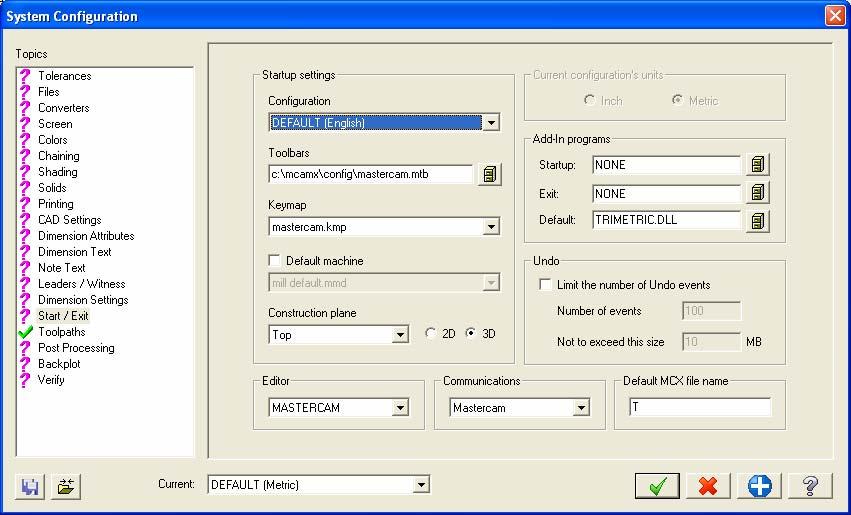The image size is (851, 515).
Task: Select the Converters topic
Action: click(63, 108)
